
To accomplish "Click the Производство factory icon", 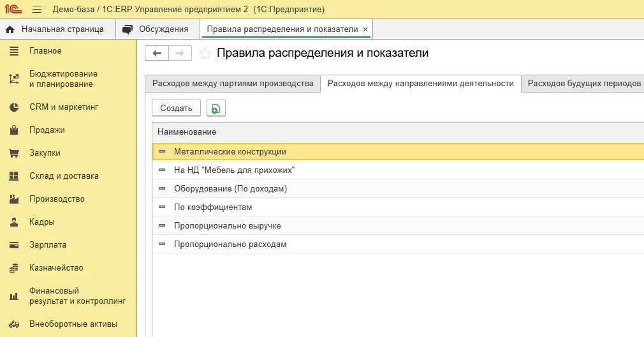I will (x=14, y=199).
